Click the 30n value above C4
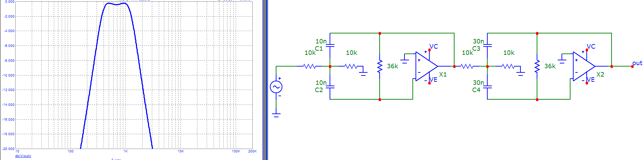The height and width of the screenshot is (160, 644). point(478,83)
